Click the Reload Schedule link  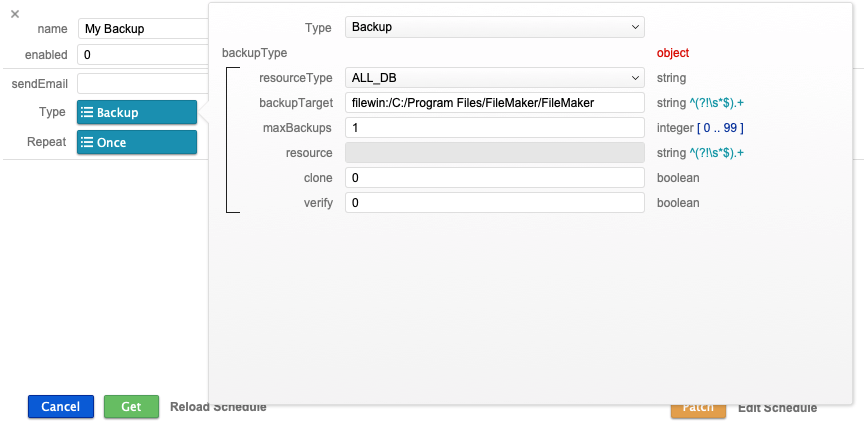click(218, 407)
